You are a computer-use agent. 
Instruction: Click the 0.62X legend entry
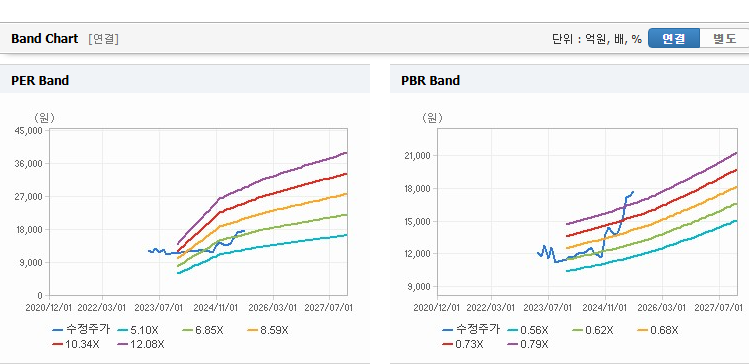coord(593,330)
